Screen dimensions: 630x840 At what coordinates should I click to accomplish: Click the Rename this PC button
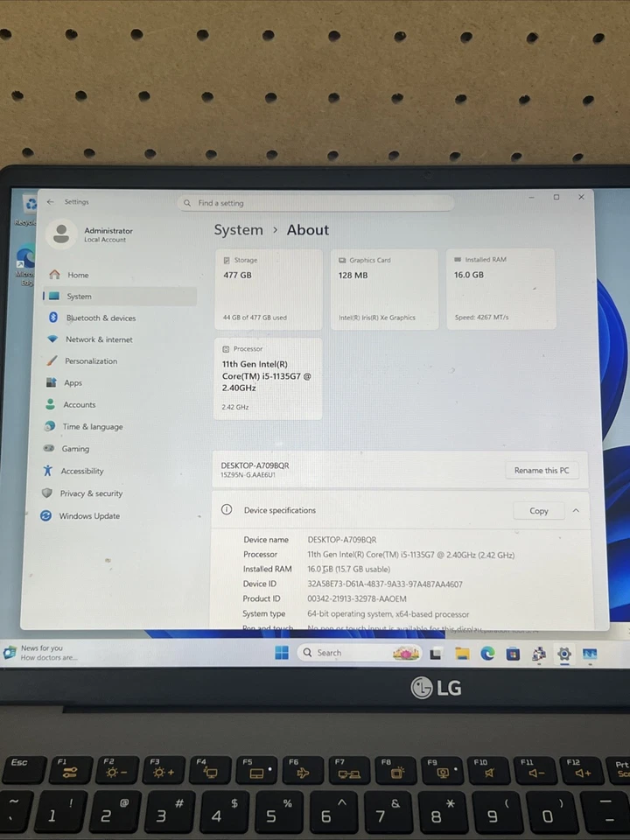tap(542, 471)
